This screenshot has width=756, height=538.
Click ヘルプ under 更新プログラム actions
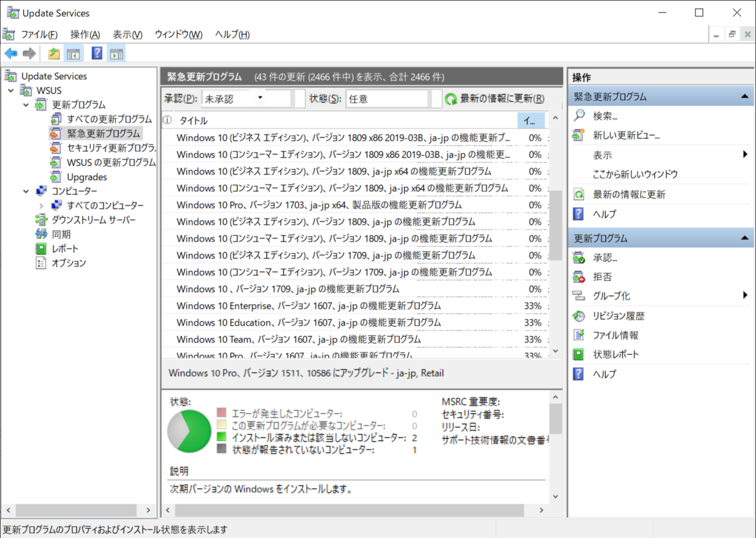point(604,374)
